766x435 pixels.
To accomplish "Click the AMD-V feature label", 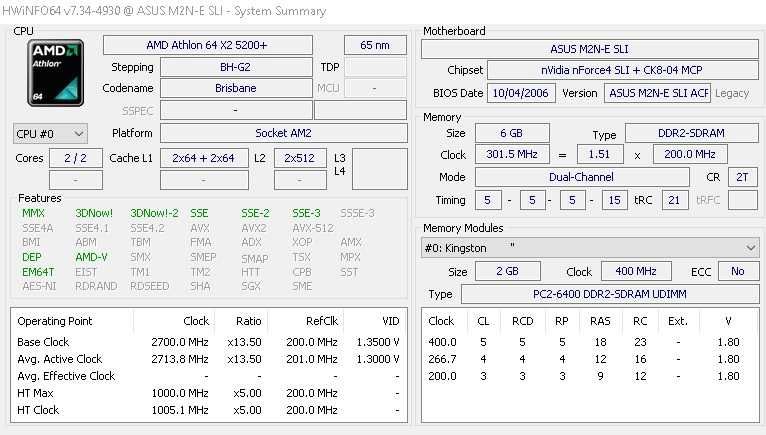I will pyautogui.click(x=91, y=257).
